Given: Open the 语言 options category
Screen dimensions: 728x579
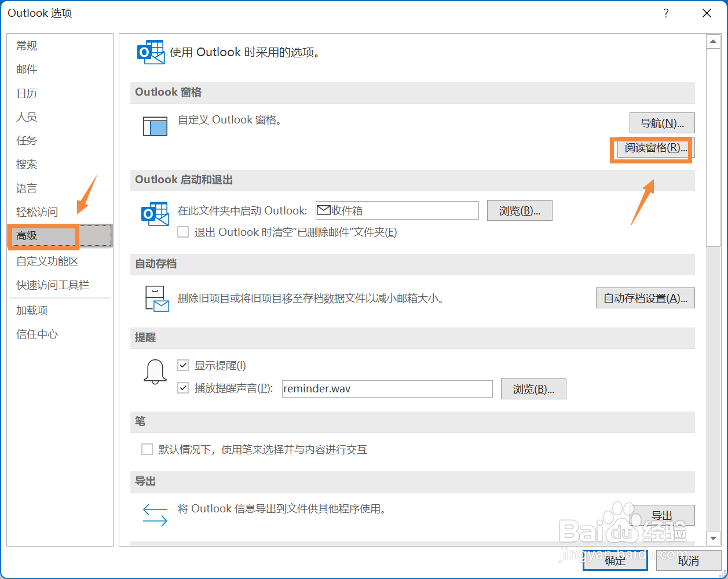Looking at the screenshot, I should click(60, 188).
